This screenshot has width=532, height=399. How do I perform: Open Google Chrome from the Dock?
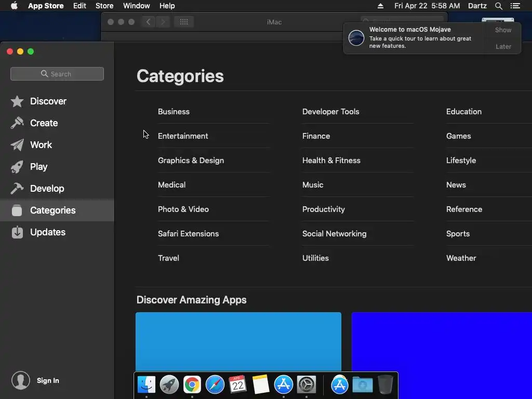pyautogui.click(x=192, y=385)
